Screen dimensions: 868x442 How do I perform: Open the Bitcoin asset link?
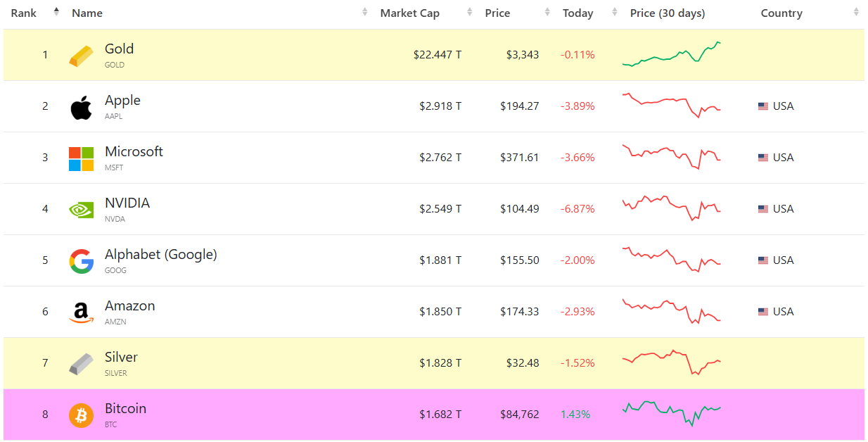point(125,409)
